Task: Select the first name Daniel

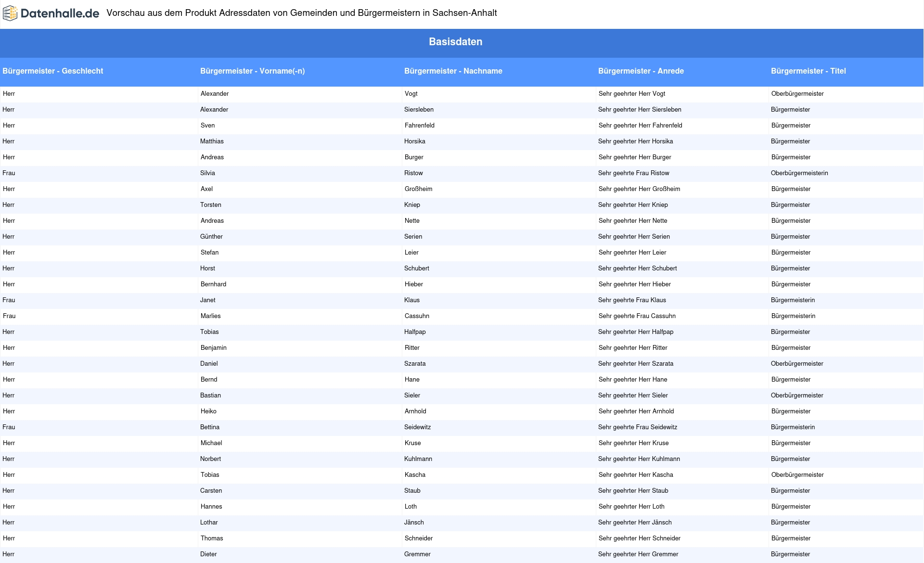Action: coord(209,364)
